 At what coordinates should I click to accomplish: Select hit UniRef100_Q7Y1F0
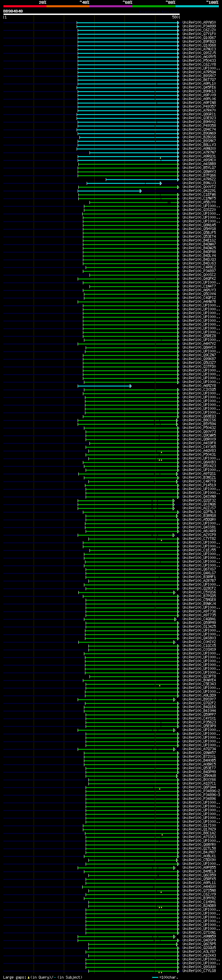199,34
